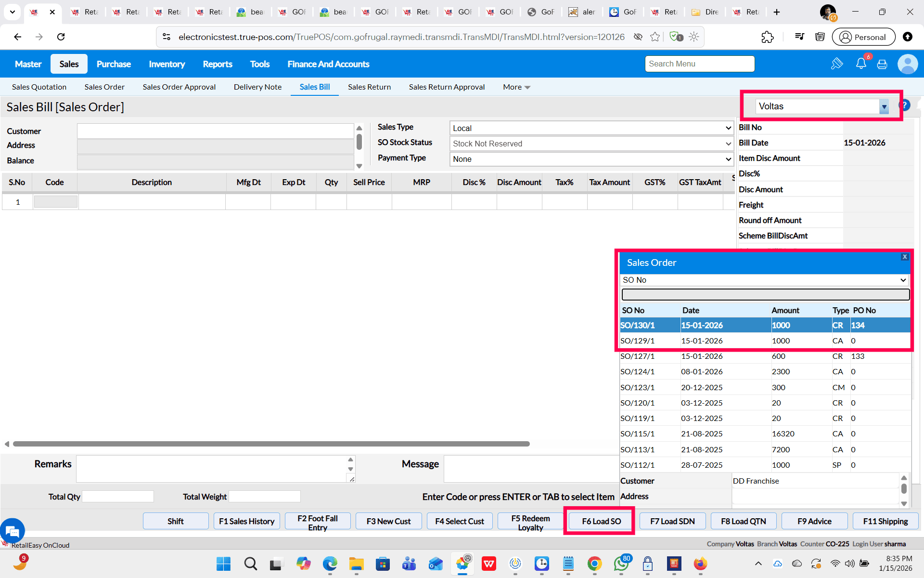Viewport: 924px width, 578px height.
Task: Click the F4 Select Cust button
Action: click(459, 521)
